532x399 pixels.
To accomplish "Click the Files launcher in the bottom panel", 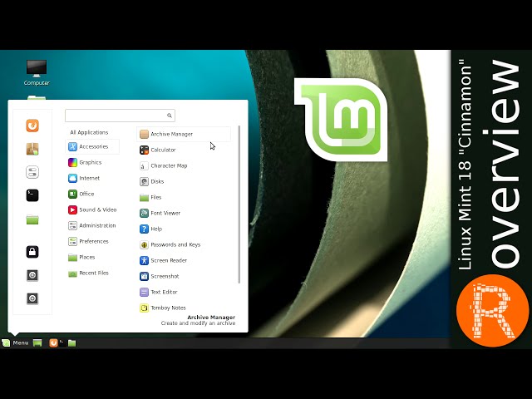I will (x=72, y=343).
